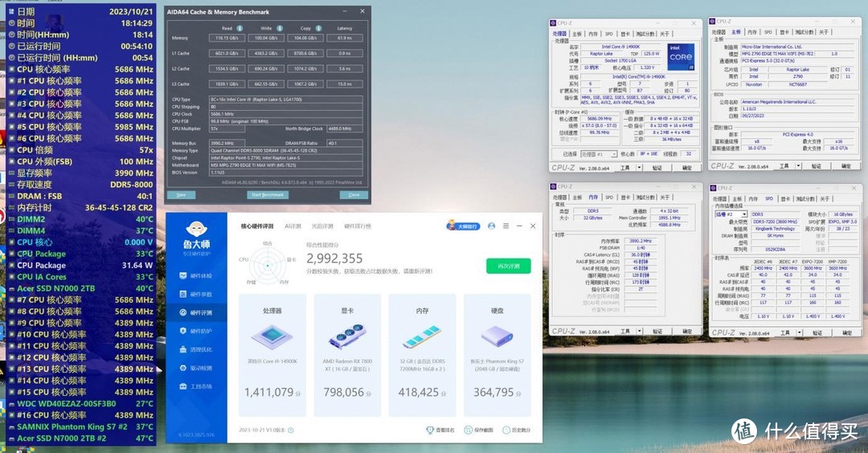
Task: Open 关于 tab in CPU-Z 内存 window
Action: click(665, 197)
